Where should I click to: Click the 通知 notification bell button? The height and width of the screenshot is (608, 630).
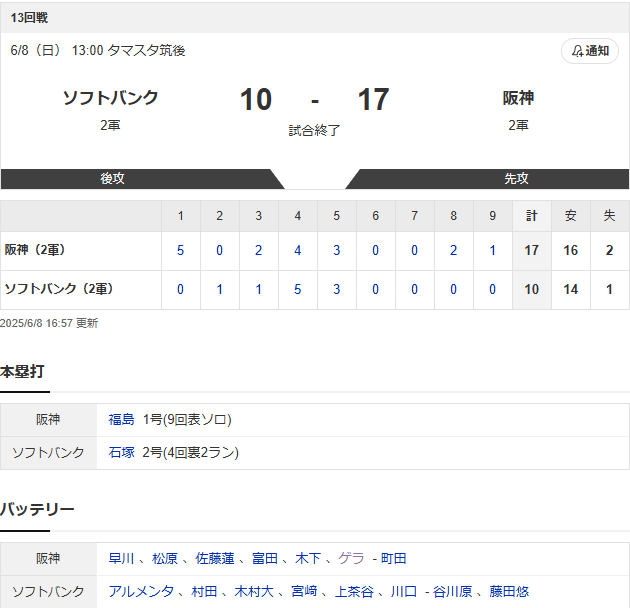click(x=589, y=51)
